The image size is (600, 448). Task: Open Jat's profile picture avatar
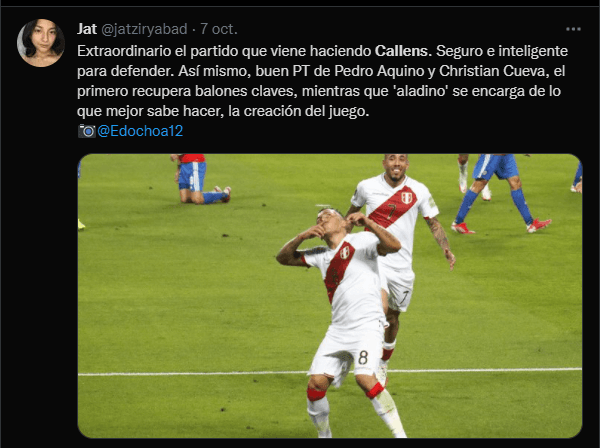[x=41, y=43]
